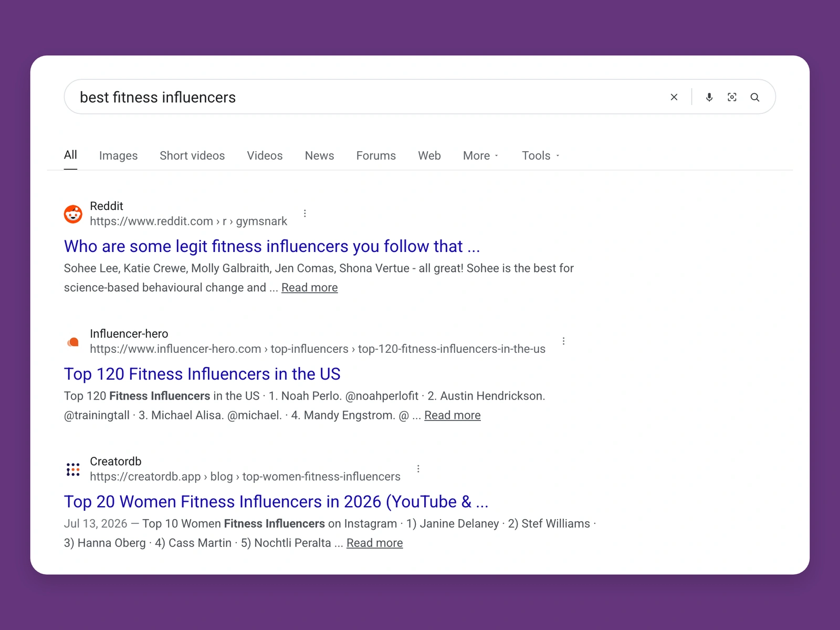
Task: Open image search with the camera lens icon
Action: point(732,97)
